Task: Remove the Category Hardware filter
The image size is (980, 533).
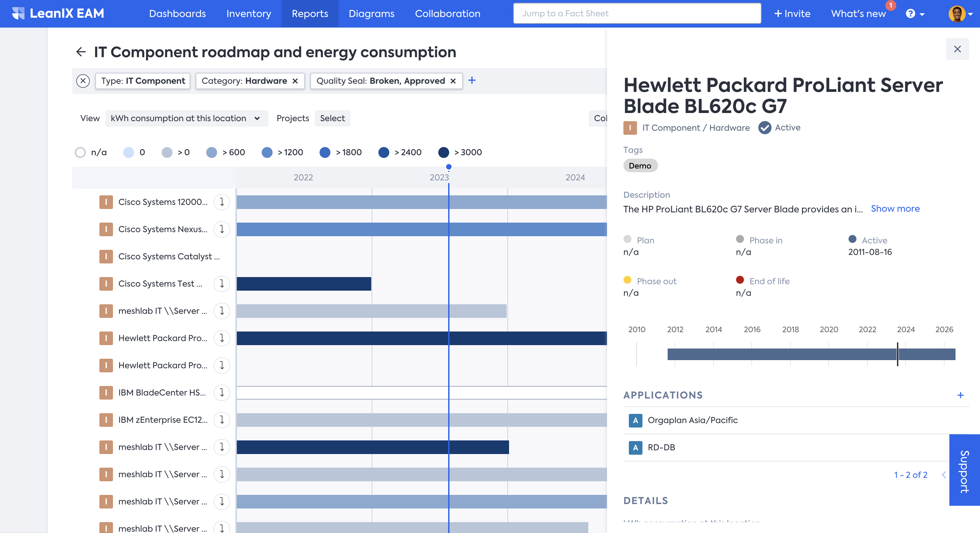Action: point(295,81)
